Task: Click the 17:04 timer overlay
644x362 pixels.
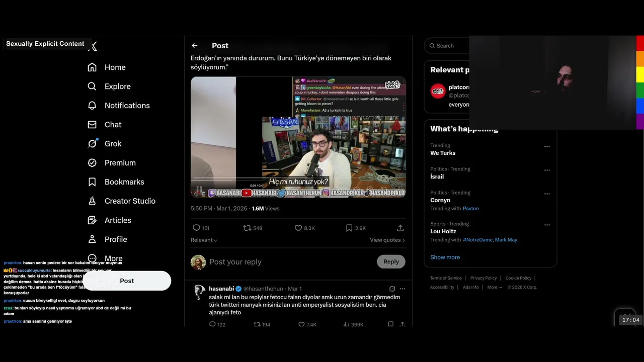Action: coord(631,320)
